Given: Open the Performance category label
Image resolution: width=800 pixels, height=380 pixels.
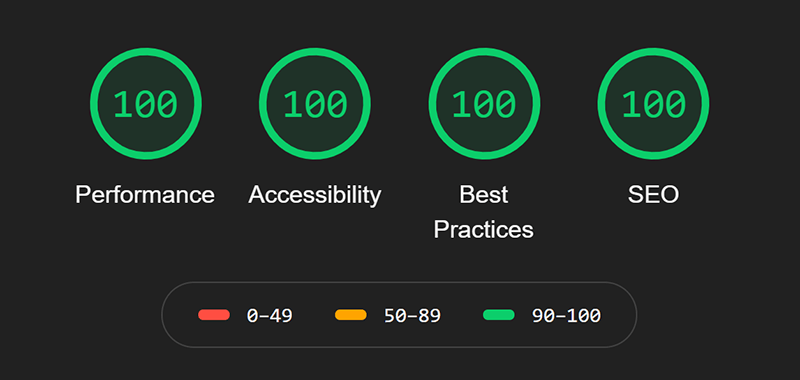Looking at the screenshot, I should (145, 195).
